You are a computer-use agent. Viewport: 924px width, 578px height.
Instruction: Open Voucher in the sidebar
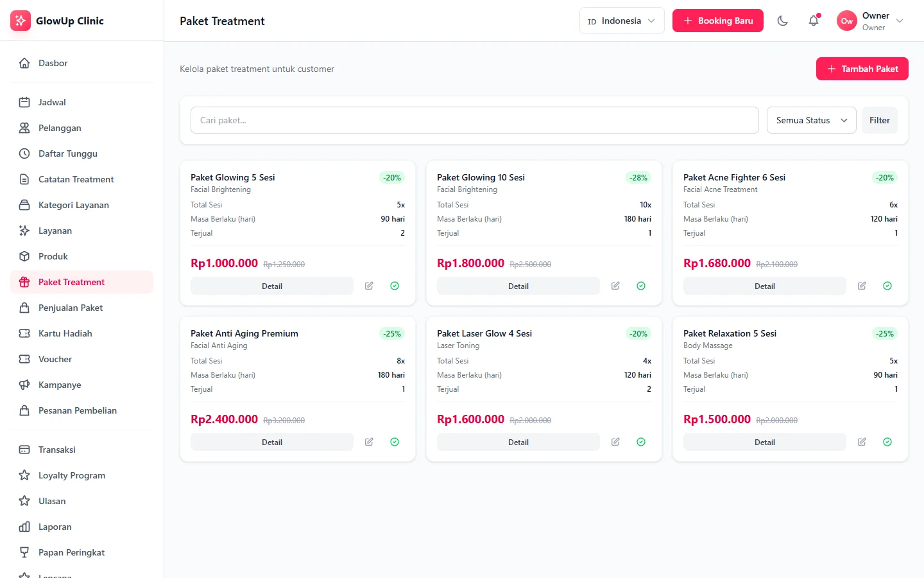(x=82, y=359)
